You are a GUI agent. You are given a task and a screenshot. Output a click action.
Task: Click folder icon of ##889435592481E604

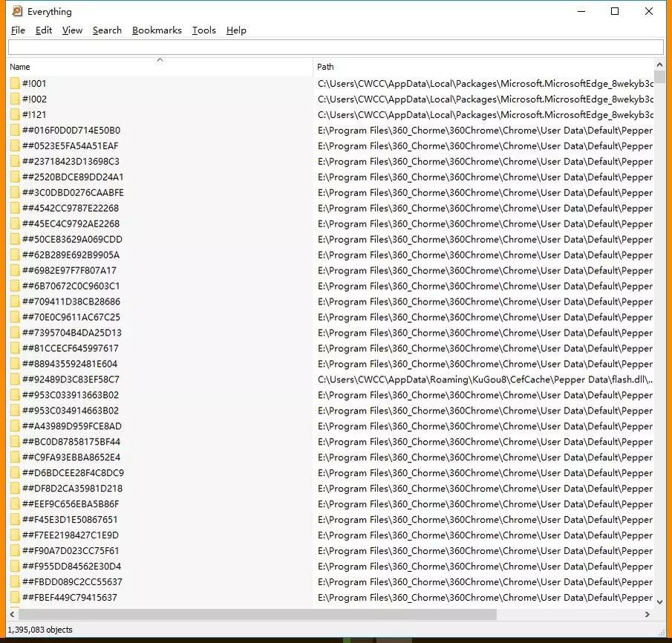point(15,364)
